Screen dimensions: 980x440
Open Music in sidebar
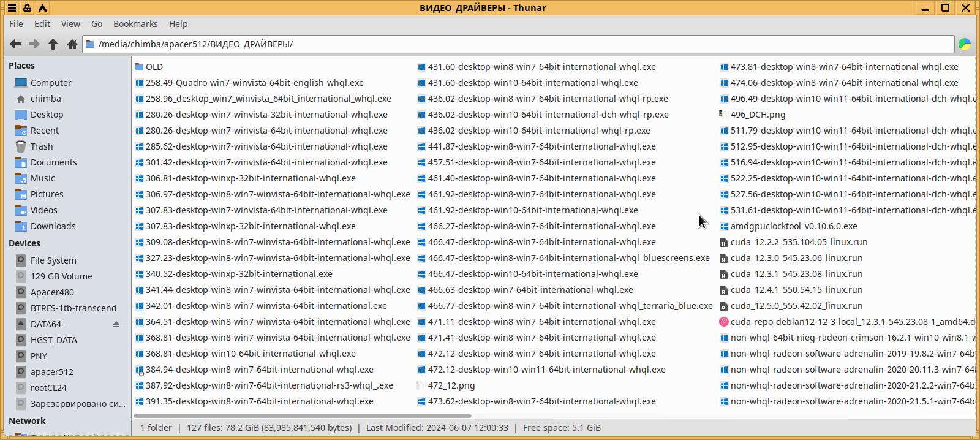coord(42,178)
